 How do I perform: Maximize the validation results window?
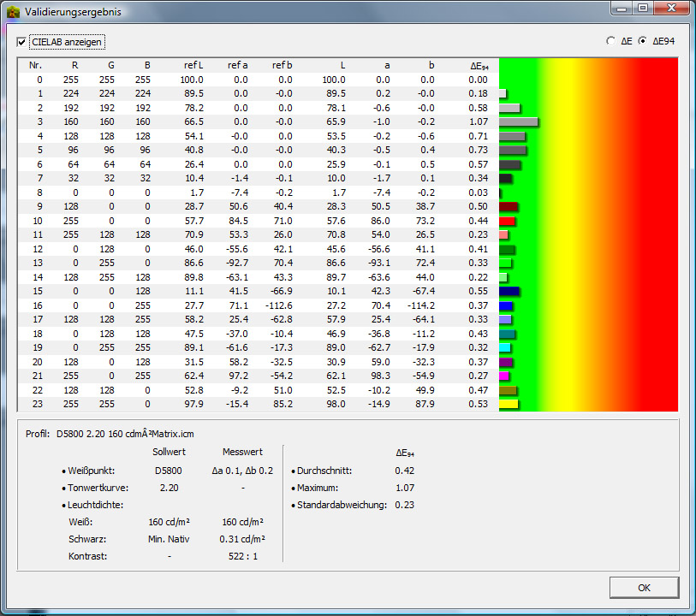641,9
